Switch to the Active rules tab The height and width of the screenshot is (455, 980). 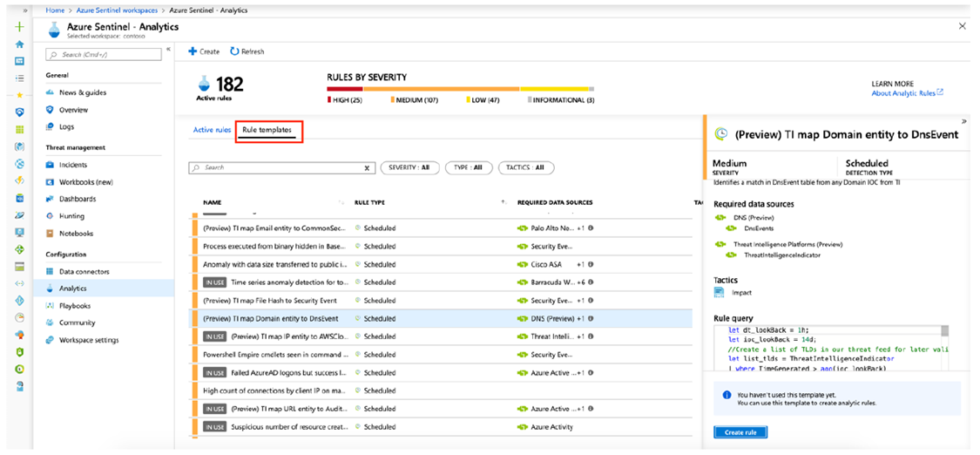pyautogui.click(x=212, y=130)
